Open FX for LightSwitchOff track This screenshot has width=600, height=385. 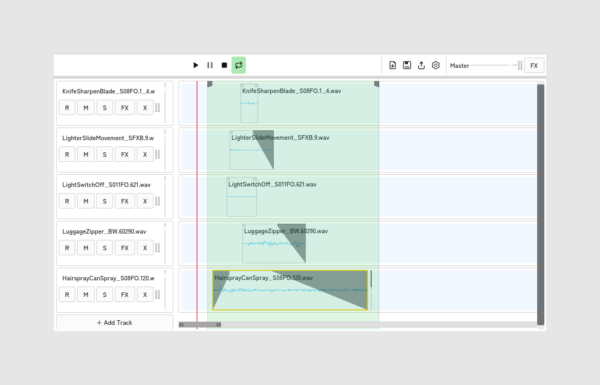pyautogui.click(x=125, y=201)
